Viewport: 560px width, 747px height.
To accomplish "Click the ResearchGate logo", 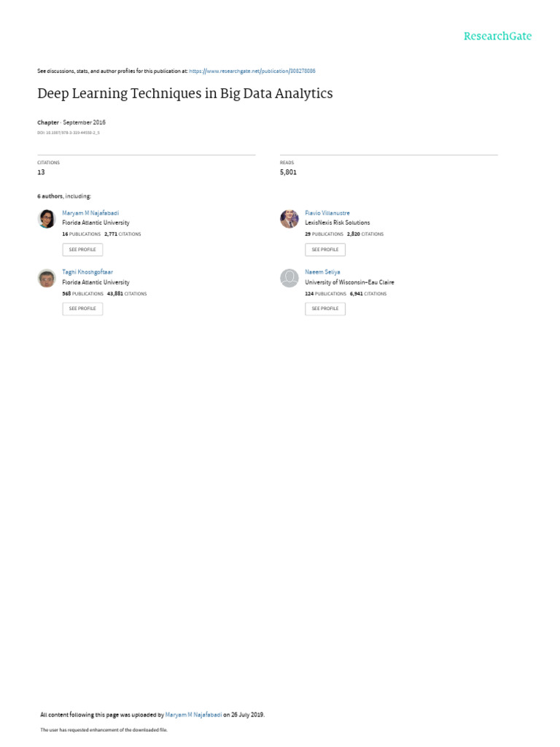I will pos(497,36).
